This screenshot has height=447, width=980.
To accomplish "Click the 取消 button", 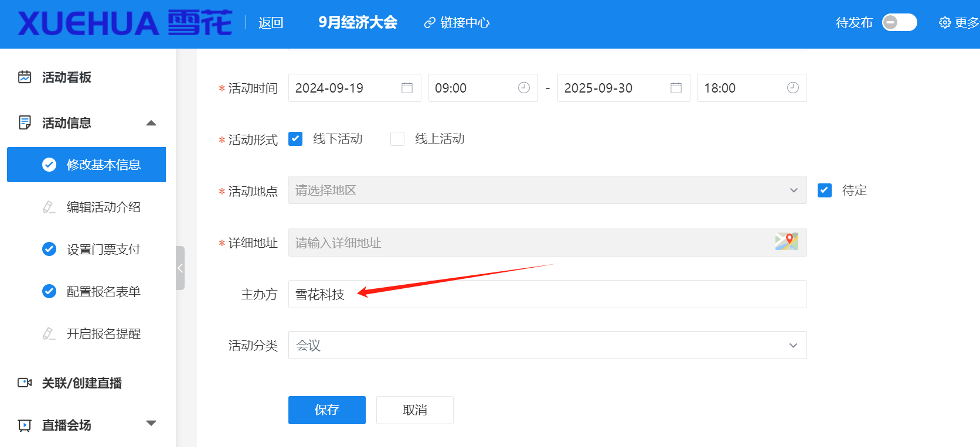I will click(415, 410).
